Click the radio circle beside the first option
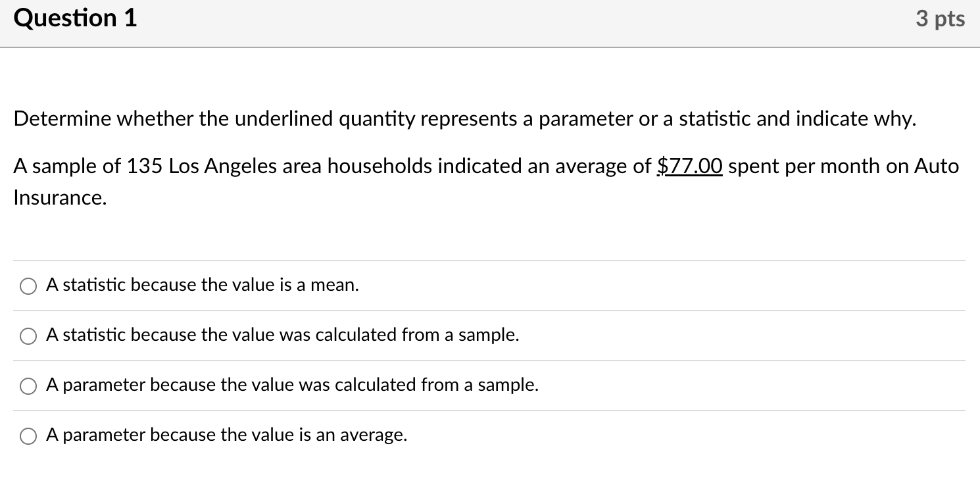Viewport: 980px width, 479px height. 28,286
